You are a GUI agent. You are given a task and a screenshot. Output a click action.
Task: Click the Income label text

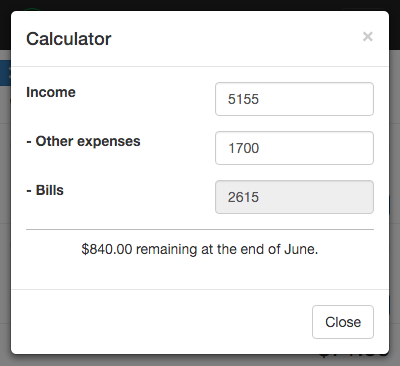pos(51,92)
